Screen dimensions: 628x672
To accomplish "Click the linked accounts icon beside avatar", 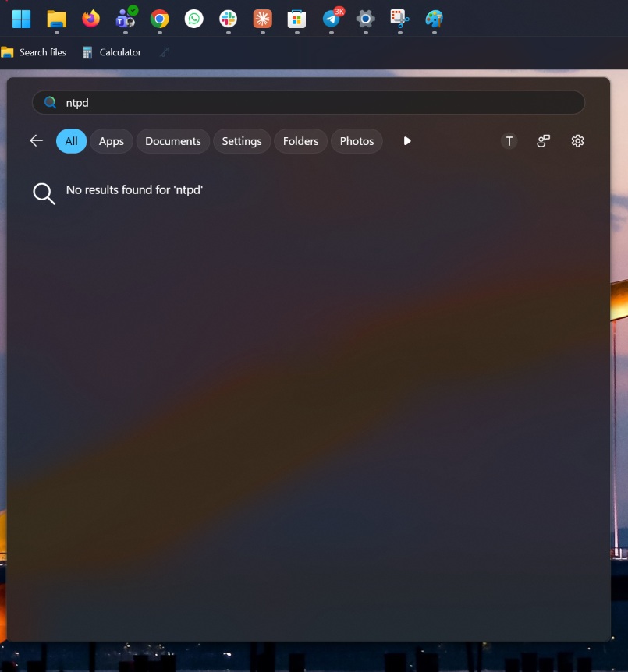I will click(x=544, y=141).
